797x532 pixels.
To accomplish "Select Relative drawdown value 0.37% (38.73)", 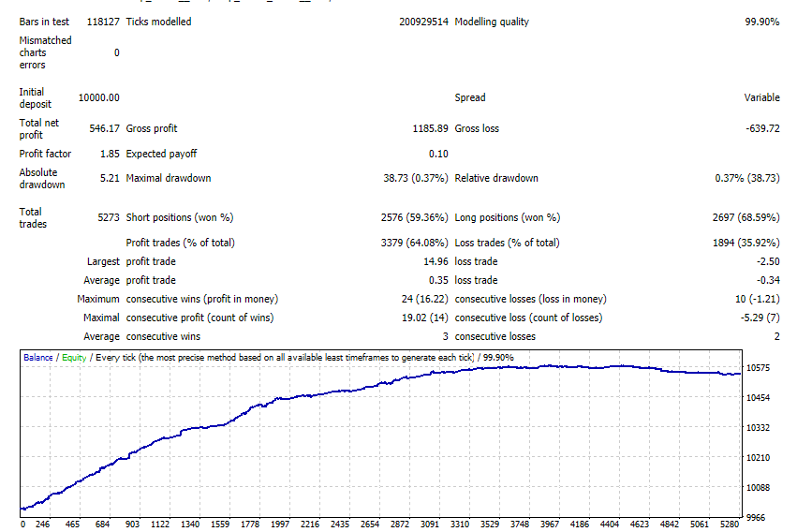I will [747, 178].
